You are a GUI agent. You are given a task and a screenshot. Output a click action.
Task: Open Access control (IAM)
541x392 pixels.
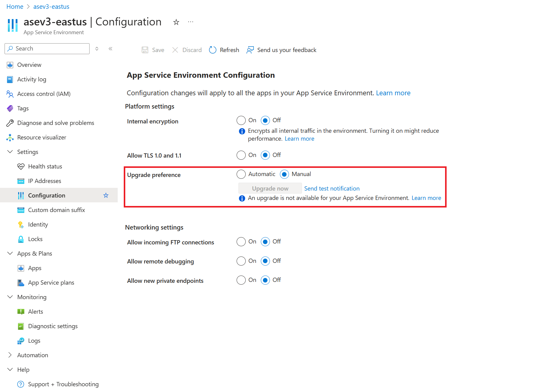pos(43,94)
